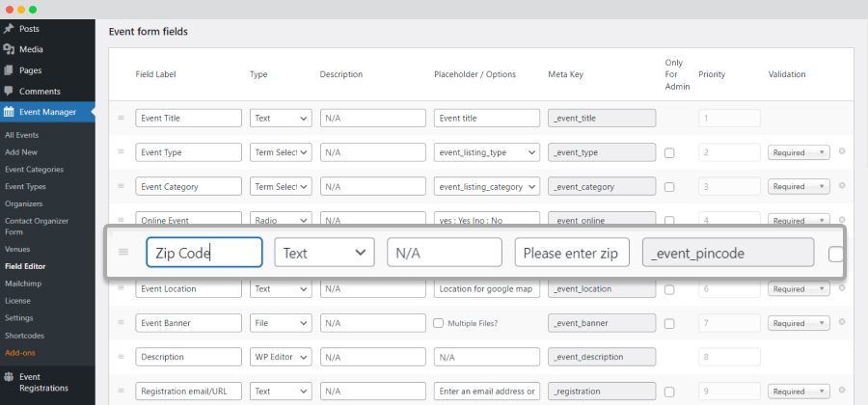Screen dimensions: 868x405
Task: Toggle Only For Admin for Event Banner
Action: 669,324
